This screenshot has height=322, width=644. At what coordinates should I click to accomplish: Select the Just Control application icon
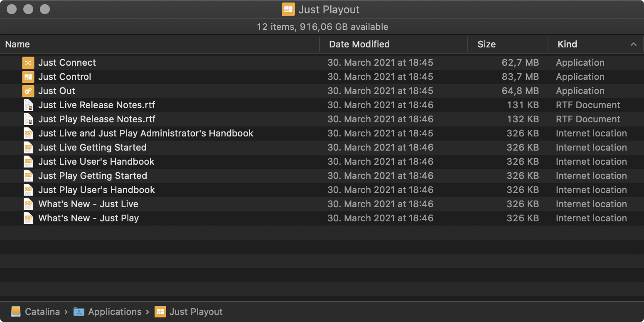pos(28,77)
